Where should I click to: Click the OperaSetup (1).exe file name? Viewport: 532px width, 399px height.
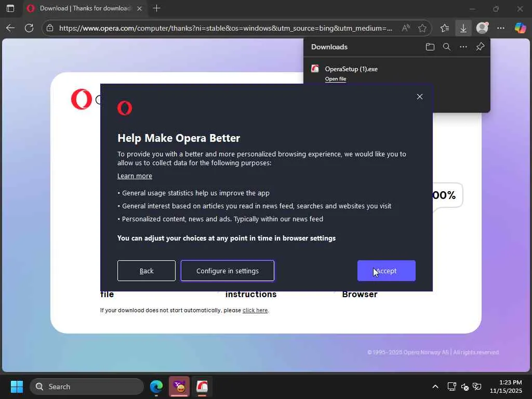click(x=351, y=69)
